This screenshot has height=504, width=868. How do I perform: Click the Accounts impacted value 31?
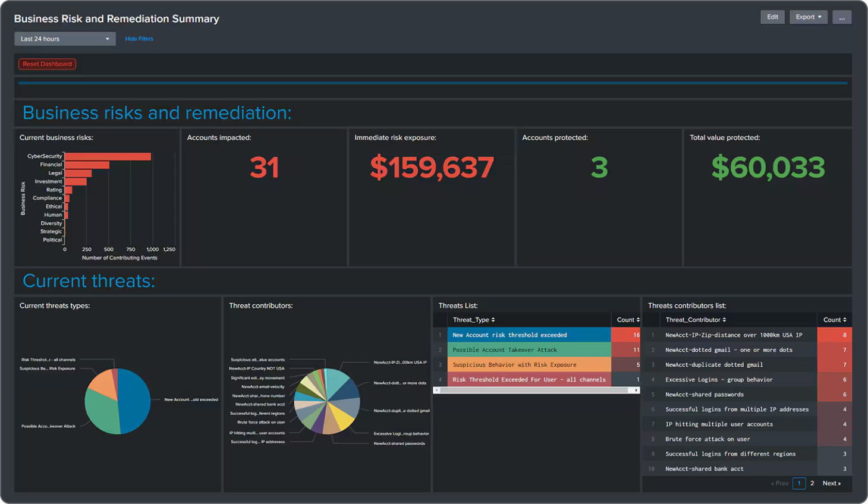(264, 168)
